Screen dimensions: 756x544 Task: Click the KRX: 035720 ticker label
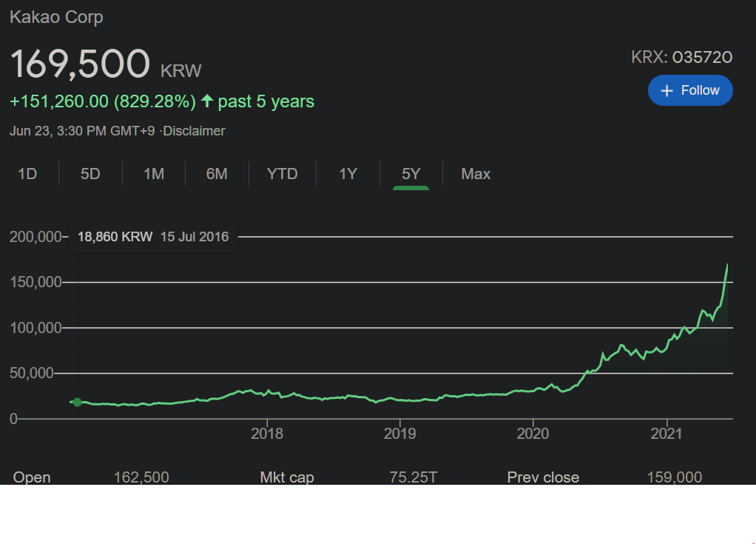681,57
